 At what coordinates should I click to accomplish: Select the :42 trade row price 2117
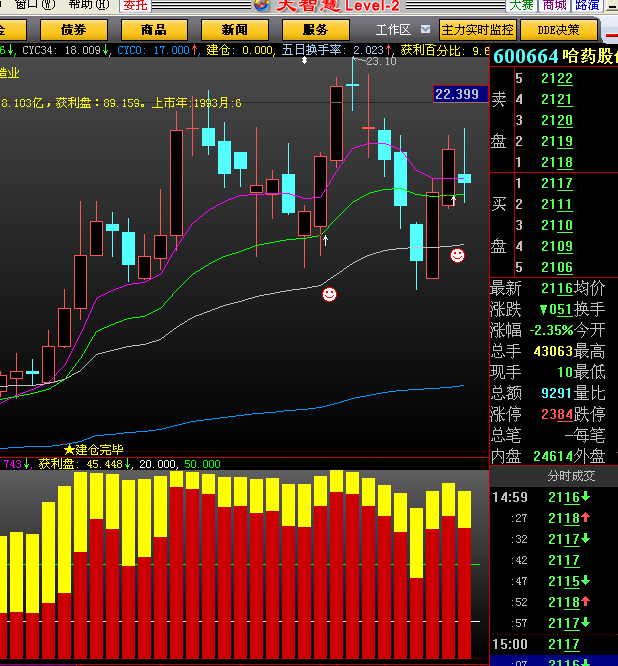pyautogui.click(x=564, y=560)
